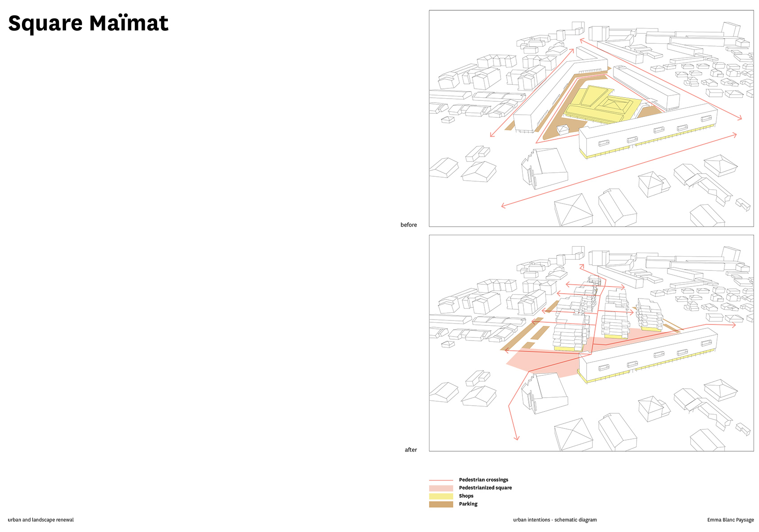Click 'urban and landscape renewal' footer text

click(41, 520)
